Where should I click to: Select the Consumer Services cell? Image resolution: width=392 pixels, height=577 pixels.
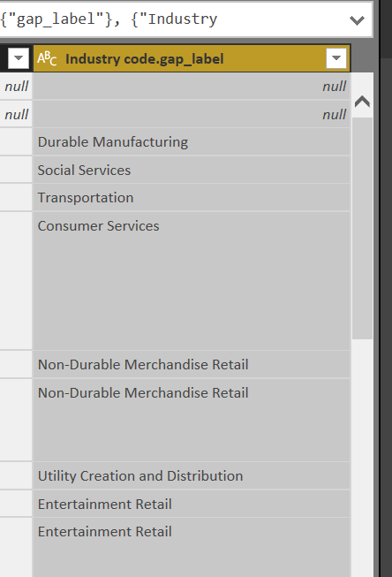tap(192, 281)
